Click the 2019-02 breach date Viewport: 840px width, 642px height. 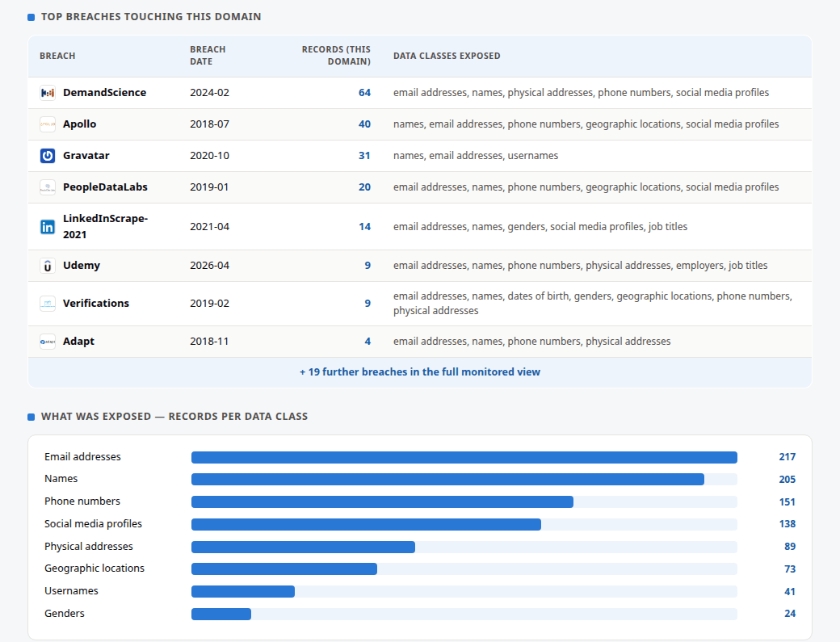click(x=209, y=303)
